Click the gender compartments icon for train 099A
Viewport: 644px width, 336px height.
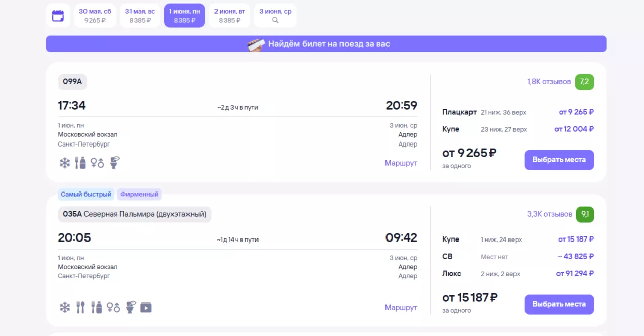point(97,163)
